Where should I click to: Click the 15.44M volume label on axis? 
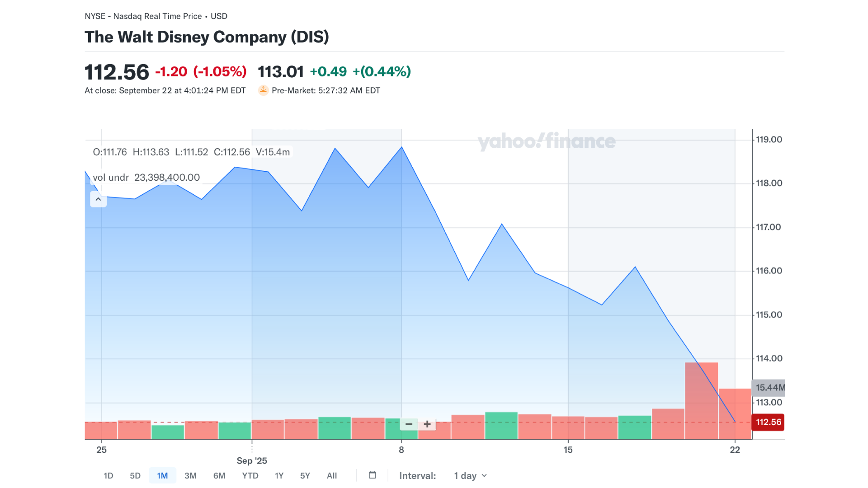(x=769, y=388)
